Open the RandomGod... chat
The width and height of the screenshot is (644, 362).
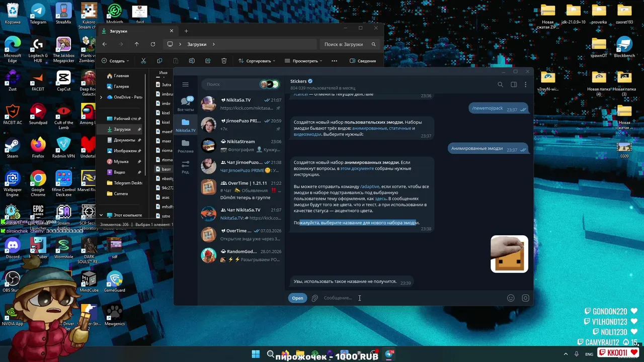click(x=242, y=255)
